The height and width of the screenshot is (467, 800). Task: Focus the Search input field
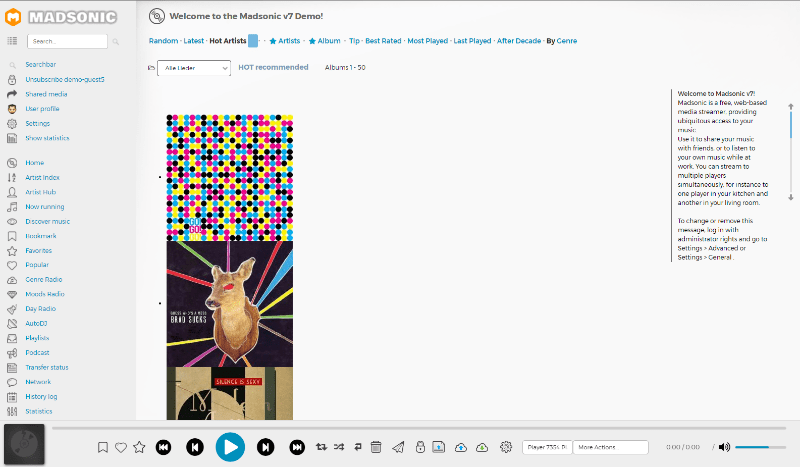67,41
